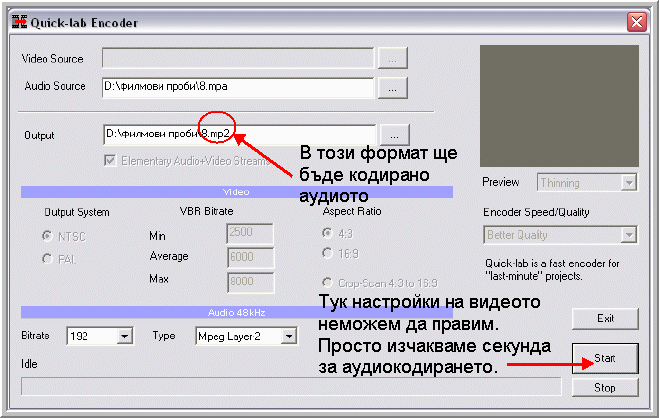Click the Video section header bar
The image size is (659, 418).
pyautogui.click(x=237, y=192)
